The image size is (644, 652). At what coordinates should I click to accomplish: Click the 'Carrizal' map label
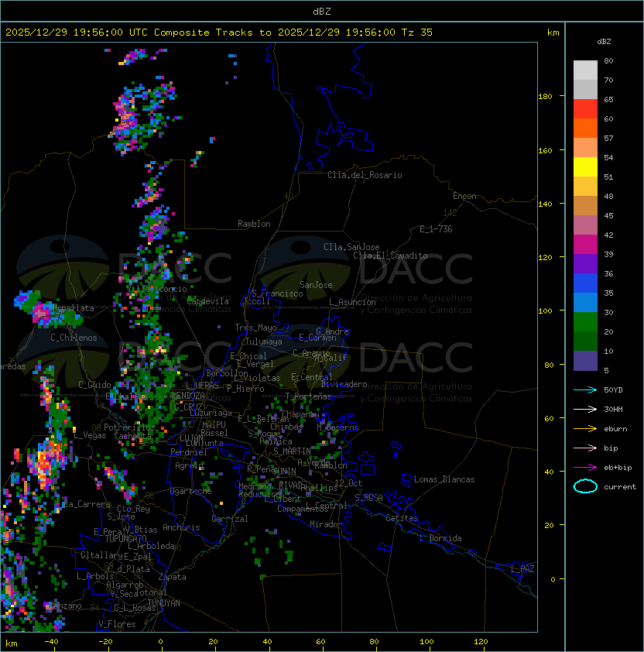click(230, 519)
